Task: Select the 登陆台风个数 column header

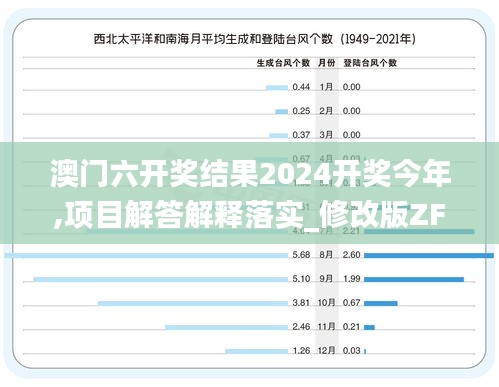Action: [370, 63]
